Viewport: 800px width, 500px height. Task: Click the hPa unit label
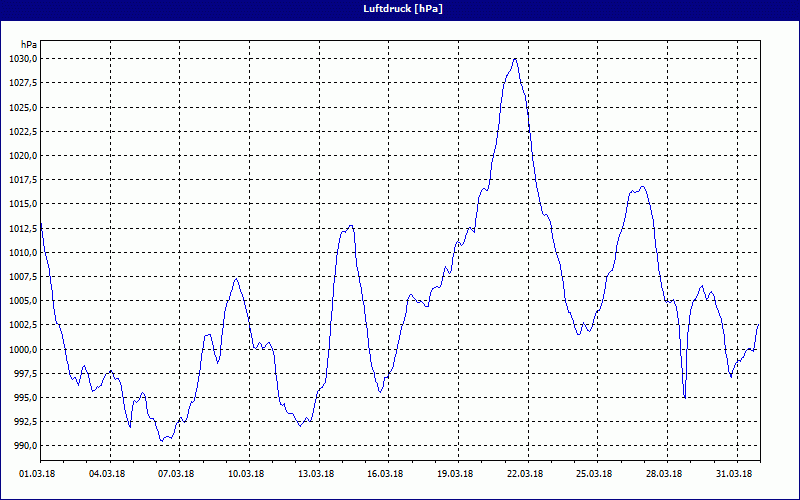click(29, 45)
